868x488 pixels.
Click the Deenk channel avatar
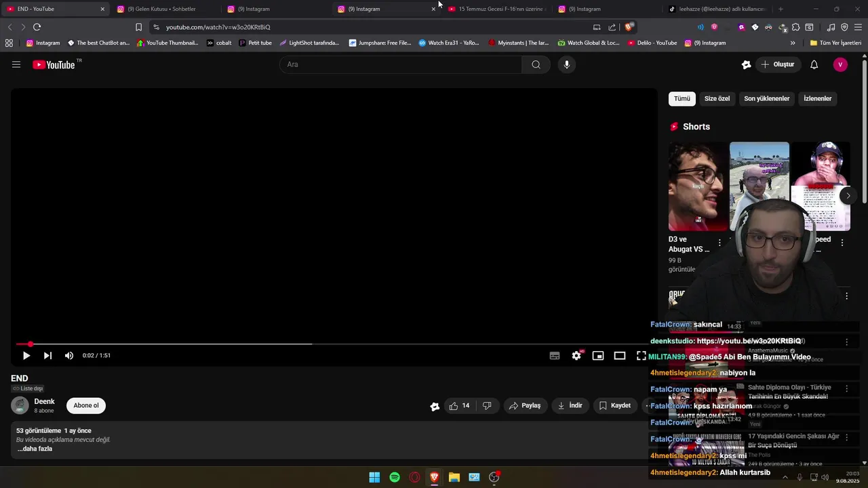[x=20, y=405]
